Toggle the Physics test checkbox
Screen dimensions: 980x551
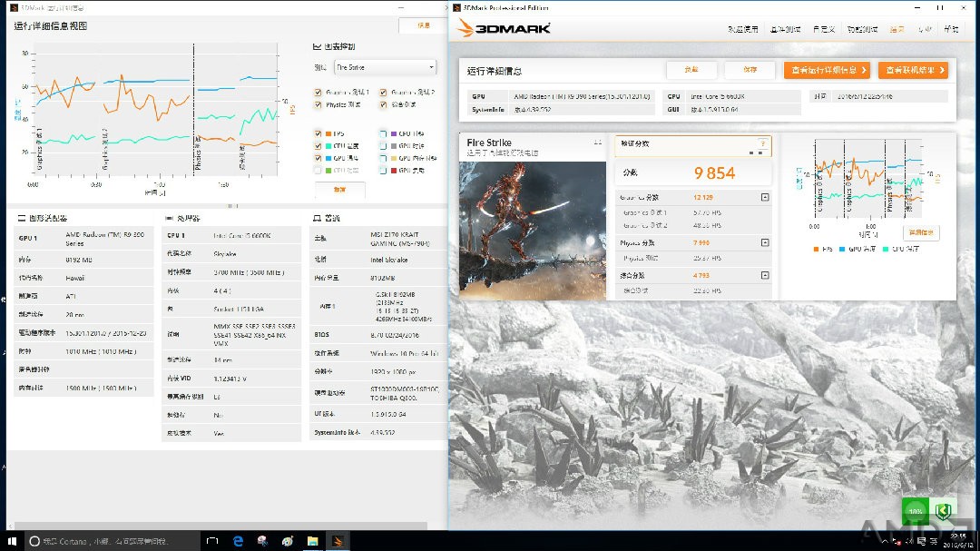tap(318, 105)
